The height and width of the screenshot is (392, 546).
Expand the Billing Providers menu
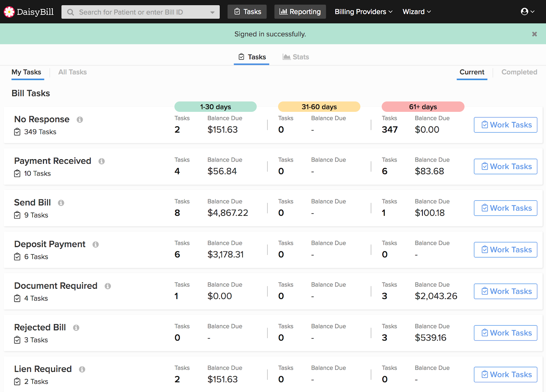point(363,12)
